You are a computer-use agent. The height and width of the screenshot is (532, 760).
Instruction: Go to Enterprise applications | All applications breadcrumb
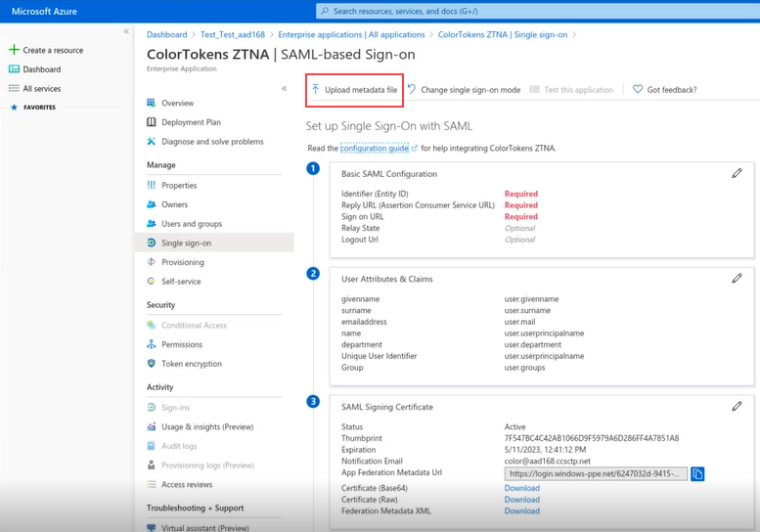click(351, 34)
